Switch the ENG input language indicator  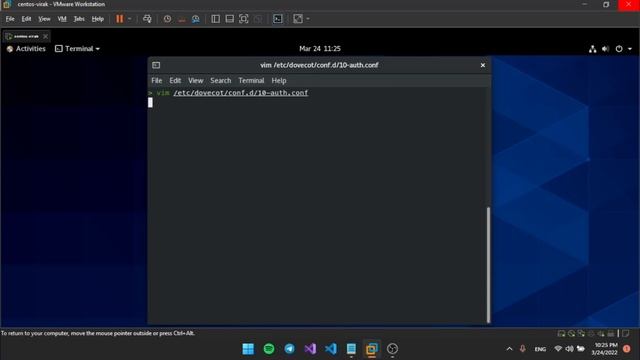tap(540, 349)
